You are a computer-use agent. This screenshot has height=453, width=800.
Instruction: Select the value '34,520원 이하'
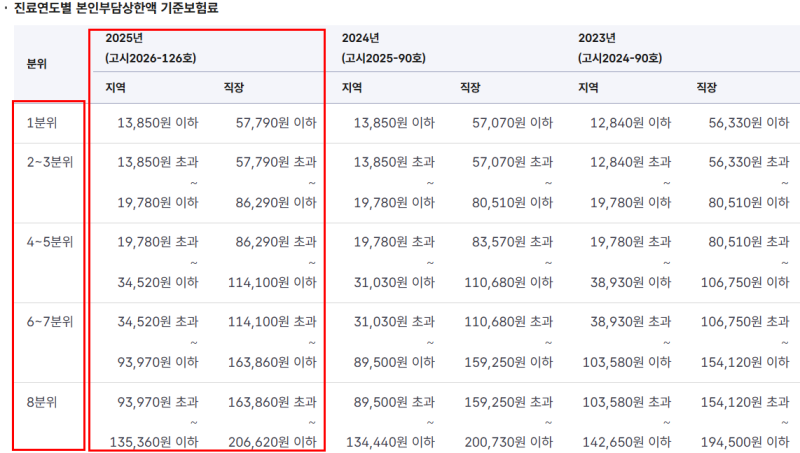point(158,283)
